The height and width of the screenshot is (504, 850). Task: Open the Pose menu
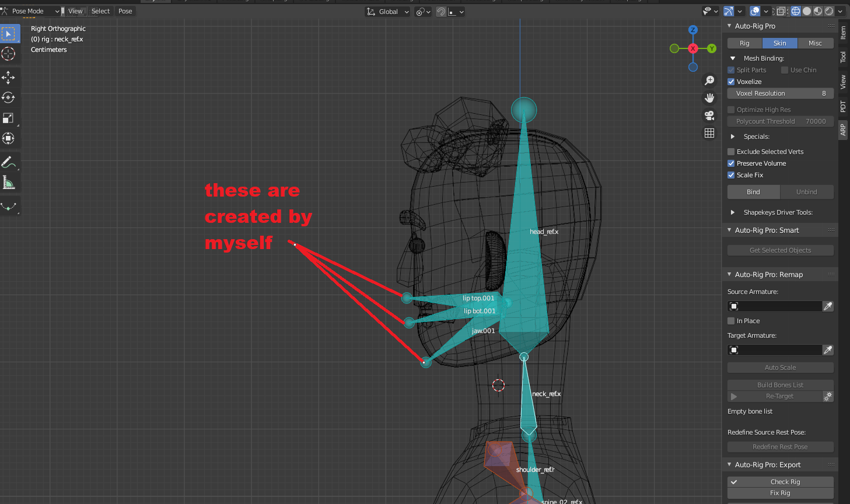click(x=125, y=11)
